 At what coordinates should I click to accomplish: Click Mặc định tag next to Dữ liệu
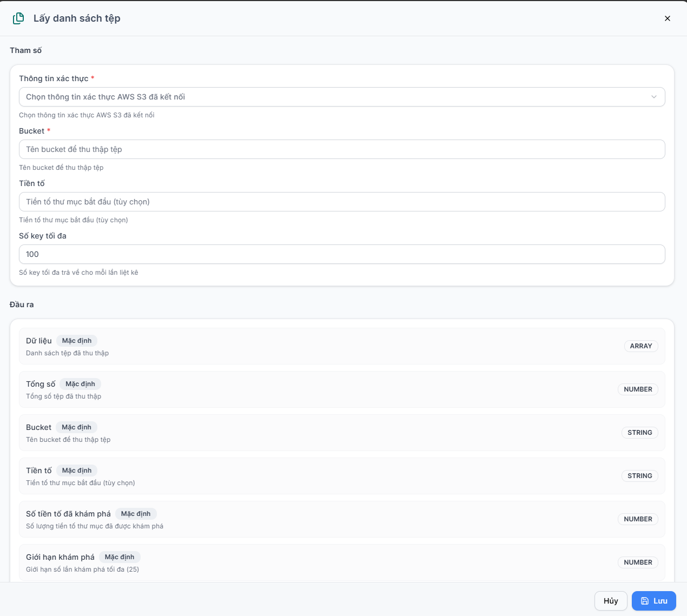(77, 341)
